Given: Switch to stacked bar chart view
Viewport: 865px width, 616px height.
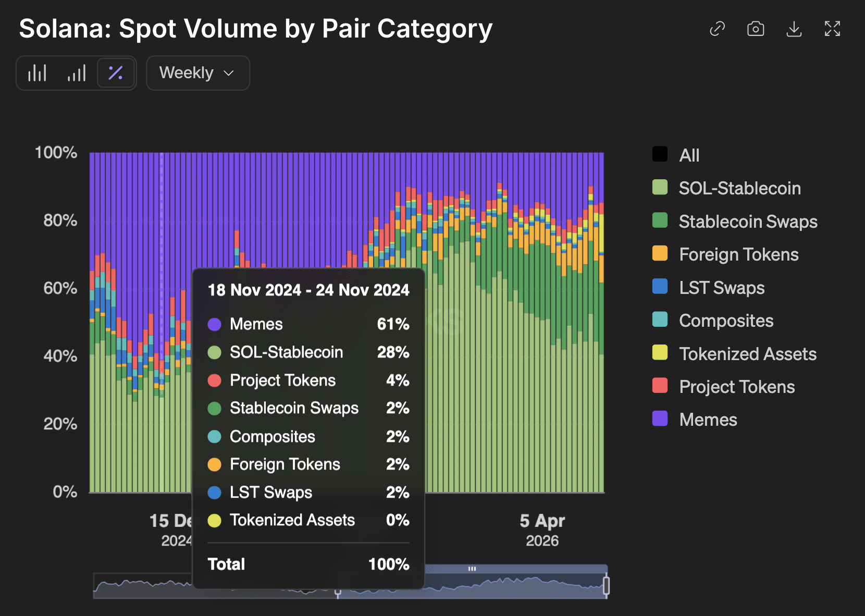Looking at the screenshot, I should (x=77, y=73).
